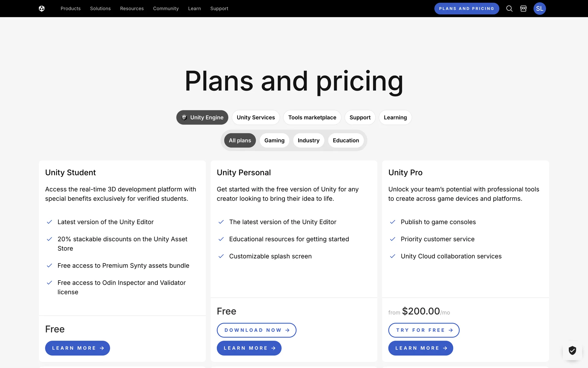The height and width of the screenshot is (368, 588).
Task: Click Try for Free on Unity Pro
Action: point(424,330)
